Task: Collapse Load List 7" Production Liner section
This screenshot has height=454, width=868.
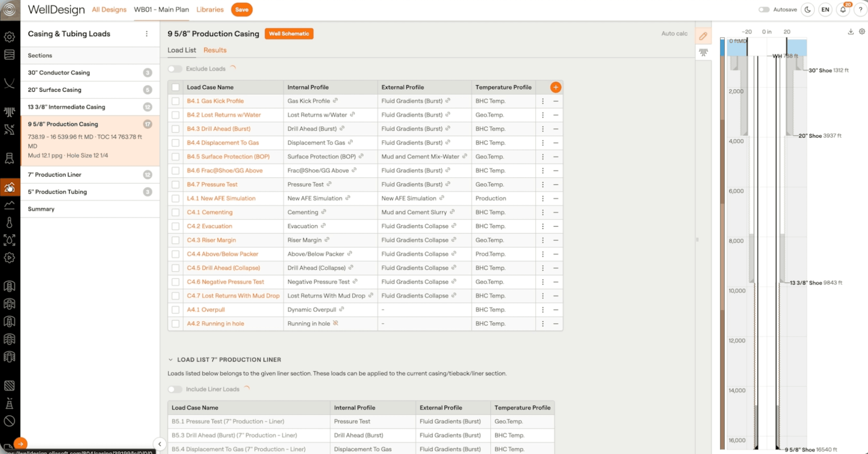Action: (x=170, y=360)
